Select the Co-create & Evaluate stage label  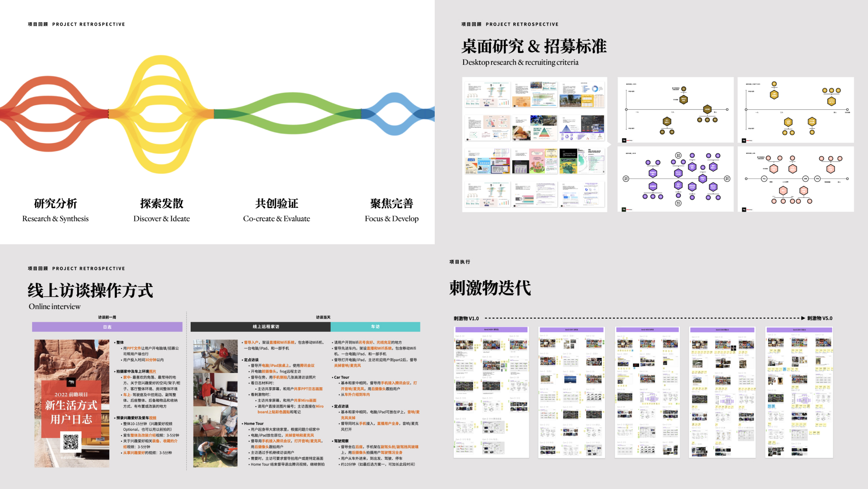[x=276, y=219]
